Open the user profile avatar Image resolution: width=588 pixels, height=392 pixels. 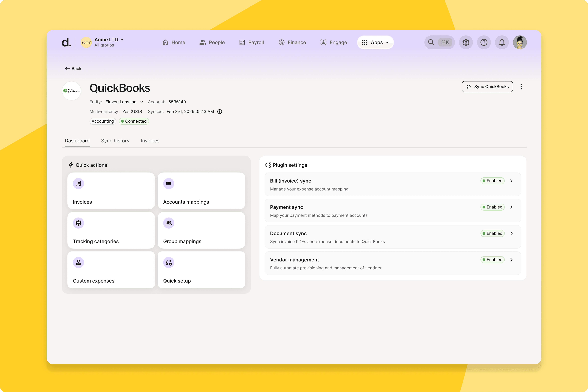520,42
